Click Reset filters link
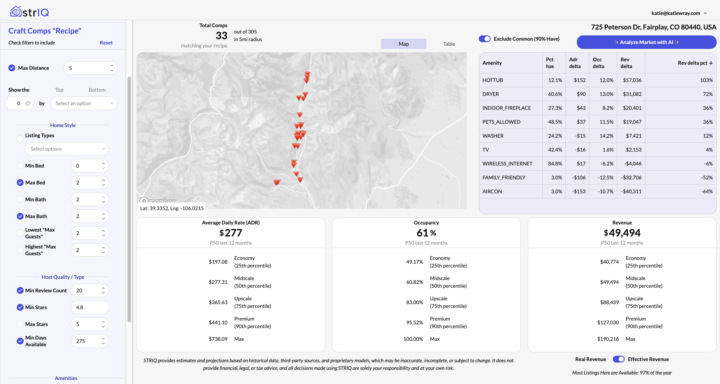The height and width of the screenshot is (384, 720). 106,43
